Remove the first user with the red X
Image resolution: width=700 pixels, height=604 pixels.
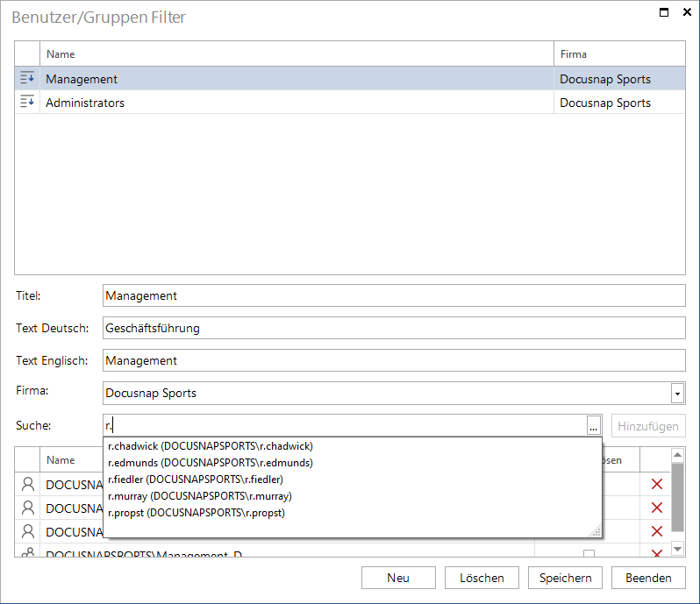pyautogui.click(x=656, y=484)
